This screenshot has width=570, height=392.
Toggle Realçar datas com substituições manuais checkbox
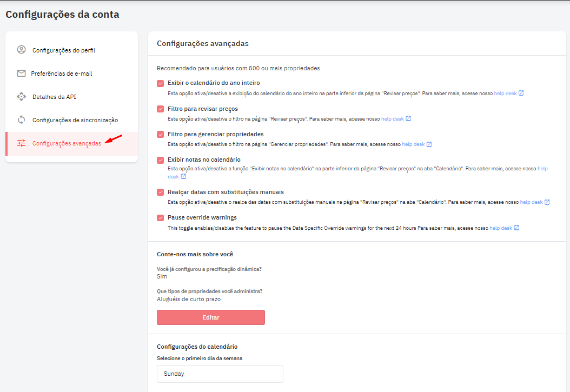point(160,192)
